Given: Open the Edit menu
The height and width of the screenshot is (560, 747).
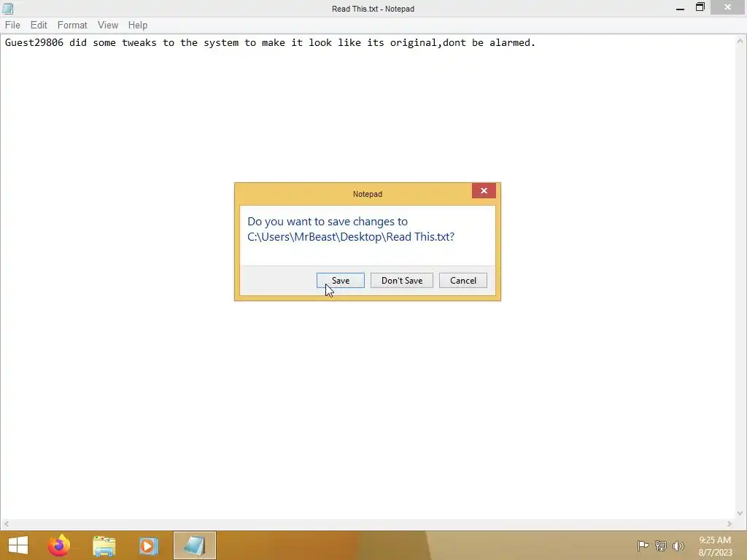Looking at the screenshot, I should pyautogui.click(x=39, y=26).
